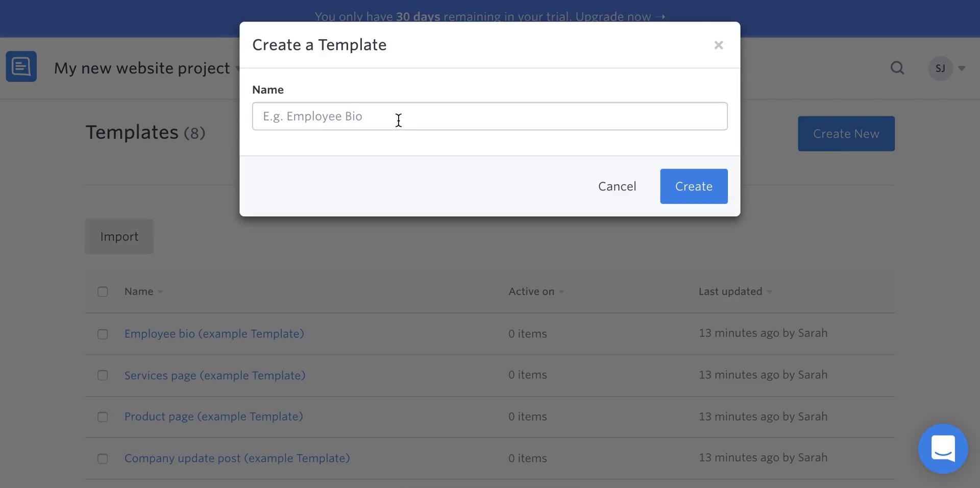Check the Company update post checkbox

(x=103, y=458)
